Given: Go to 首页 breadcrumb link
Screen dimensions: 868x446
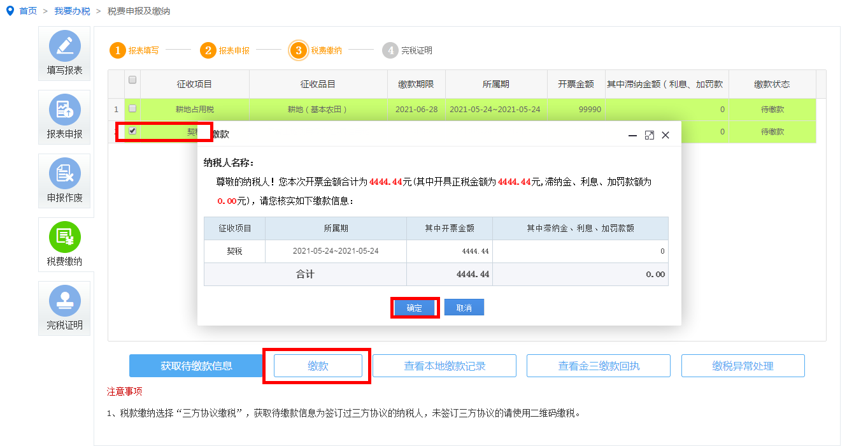Looking at the screenshot, I should tap(28, 11).
